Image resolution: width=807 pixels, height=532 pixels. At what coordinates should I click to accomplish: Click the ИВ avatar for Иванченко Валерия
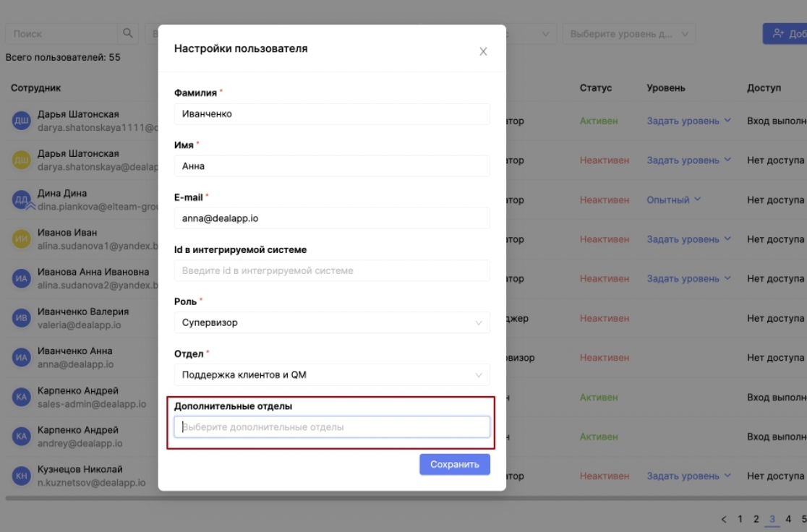click(22, 318)
